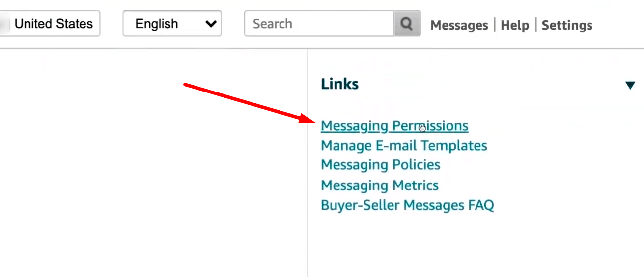
Task: Go to Settings in top bar
Action: click(x=566, y=25)
